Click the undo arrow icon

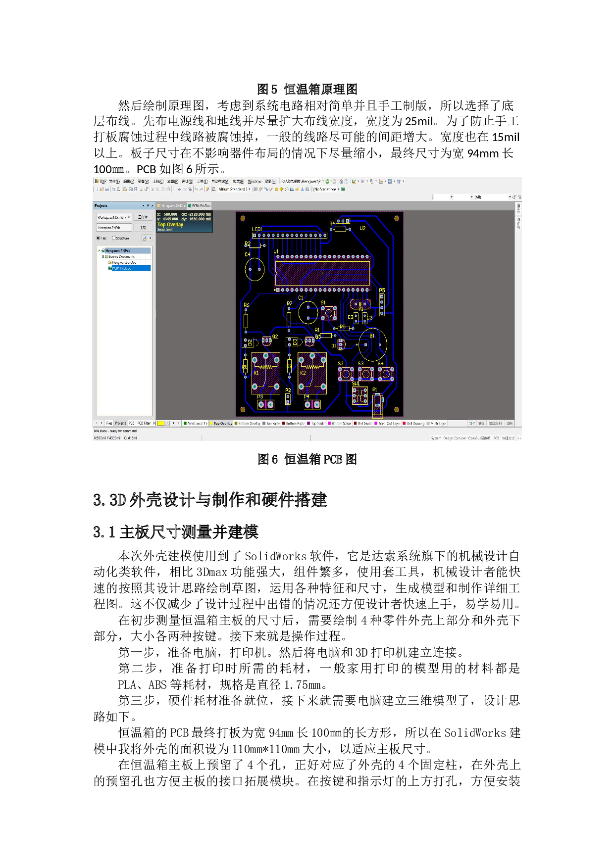196,189
